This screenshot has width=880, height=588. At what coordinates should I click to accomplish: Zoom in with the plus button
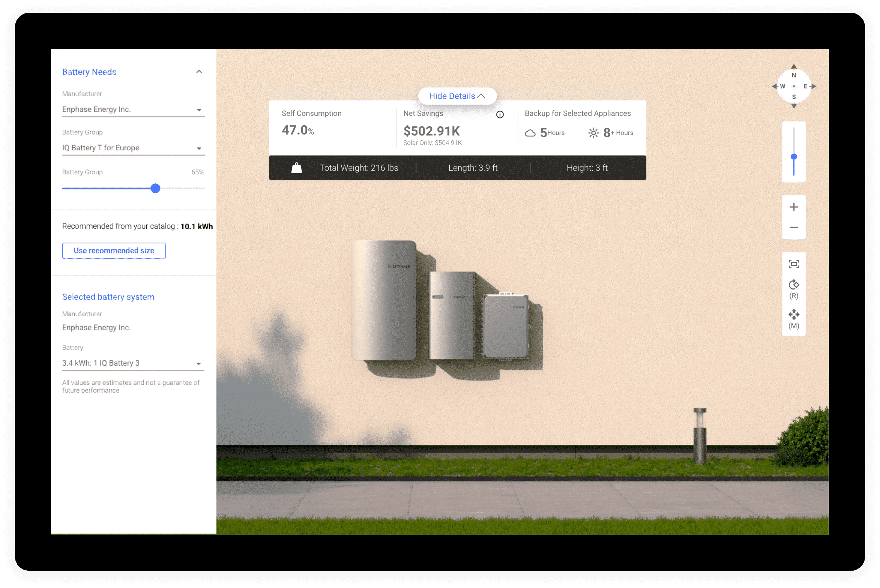pyautogui.click(x=794, y=207)
